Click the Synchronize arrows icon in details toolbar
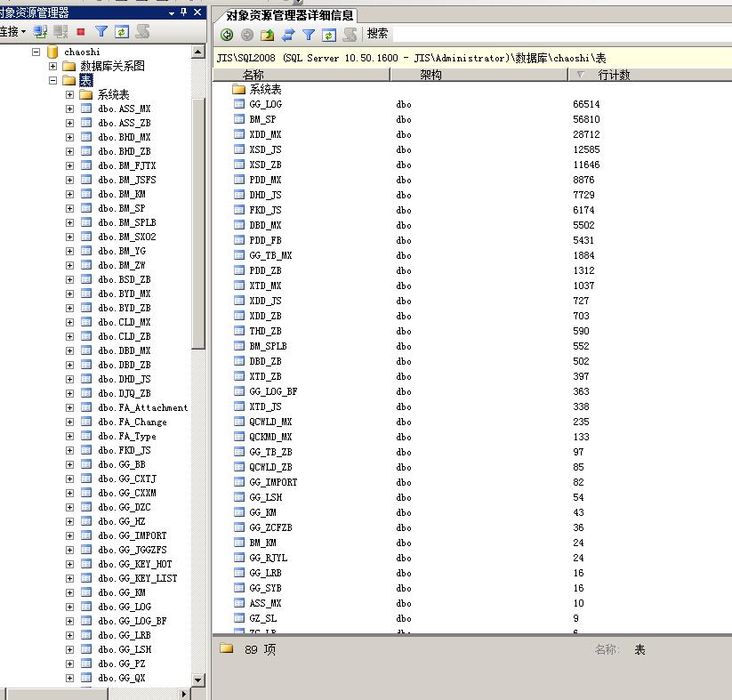Viewport: 732px width, 700px height. pyautogui.click(x=288, y=34)
